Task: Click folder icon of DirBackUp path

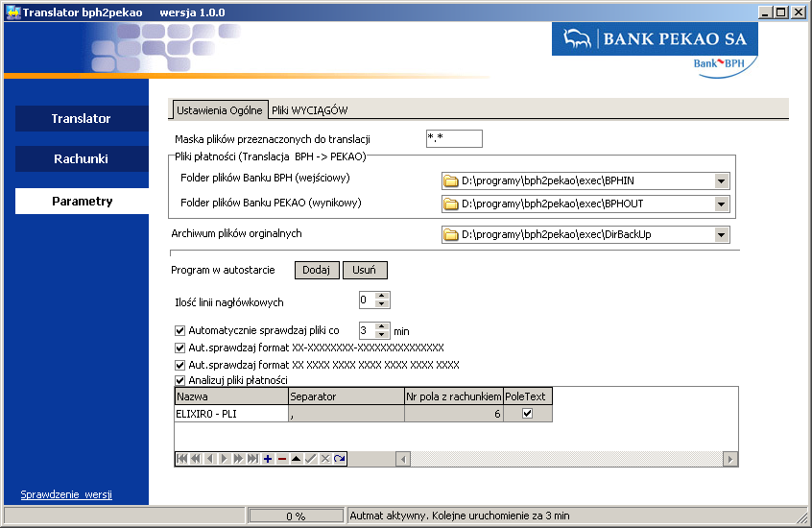Action: click(451, 235)
